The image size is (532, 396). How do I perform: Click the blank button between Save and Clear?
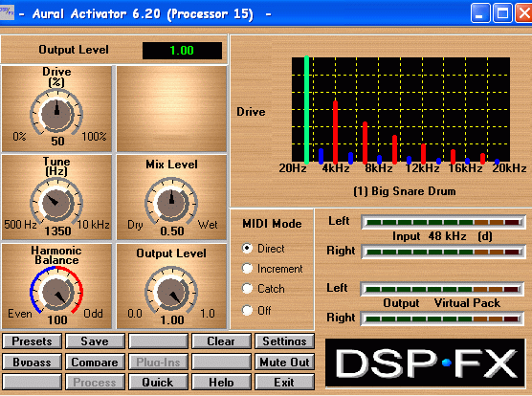click(158, 341)
